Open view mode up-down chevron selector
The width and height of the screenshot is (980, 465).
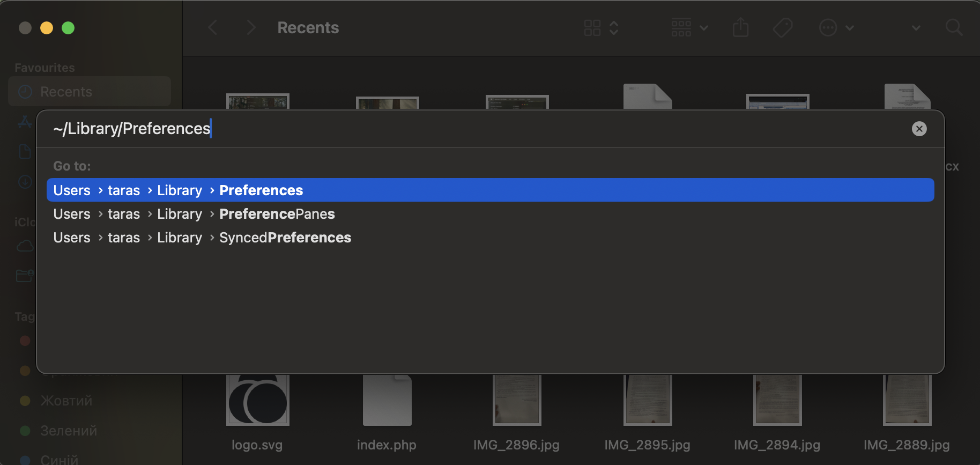pyautogui.click(x=614, y=27)
